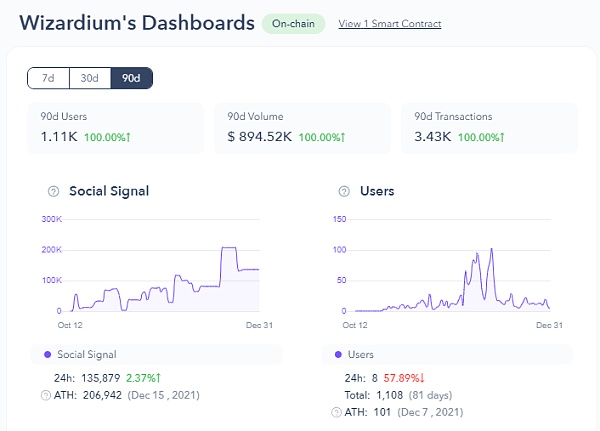This screenshot has height=431, width=600.
Task: Click the highest peak in Users chart
Action: pyautogui.click(x=491, y=249)
